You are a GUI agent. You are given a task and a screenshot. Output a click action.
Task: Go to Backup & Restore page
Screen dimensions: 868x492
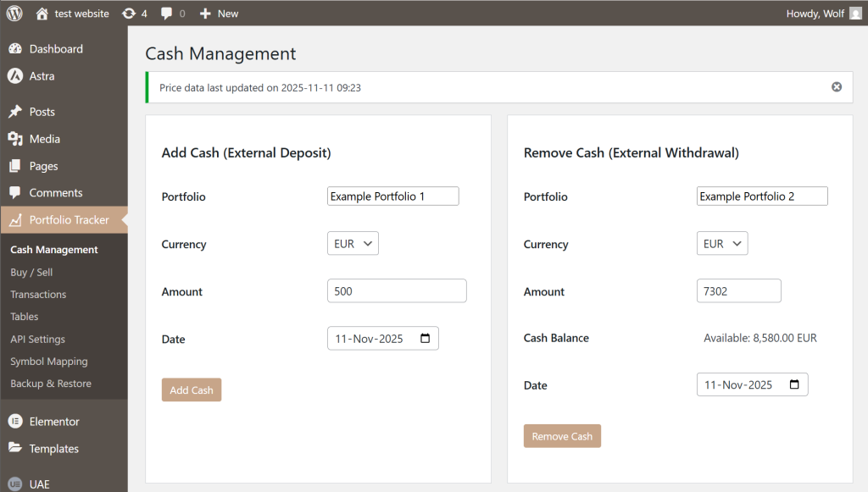[51, 384]
